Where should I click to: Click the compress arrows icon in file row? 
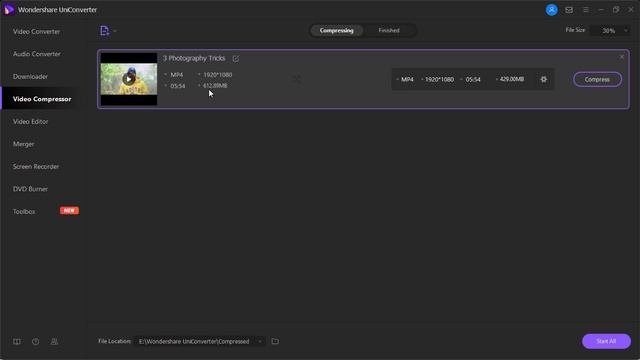coord(297,79)
